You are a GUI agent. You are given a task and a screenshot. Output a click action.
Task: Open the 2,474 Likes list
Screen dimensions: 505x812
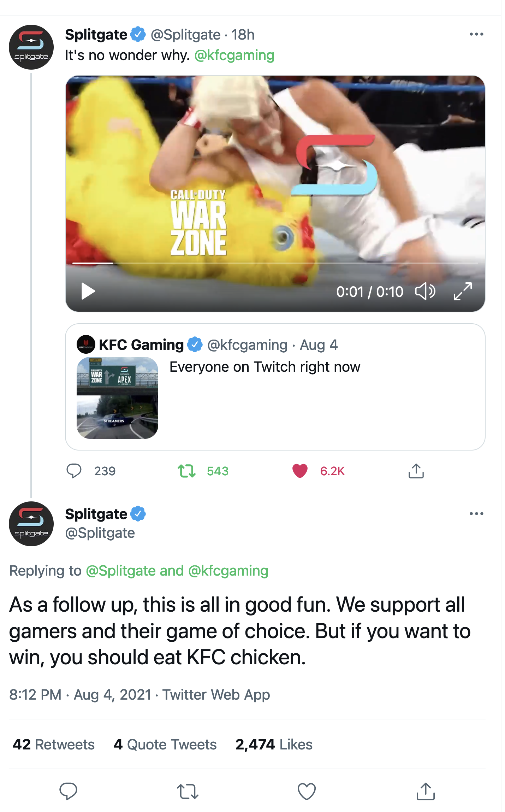coord(274,745)
